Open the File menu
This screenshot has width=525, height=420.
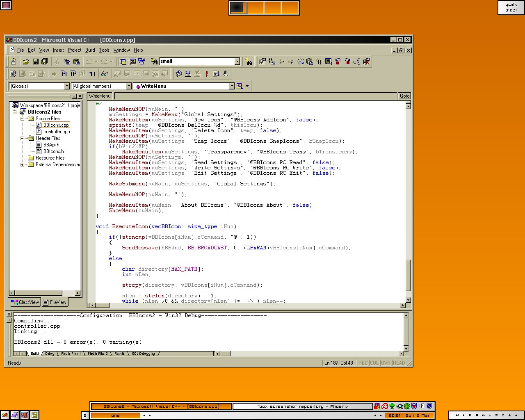point(21,50)
